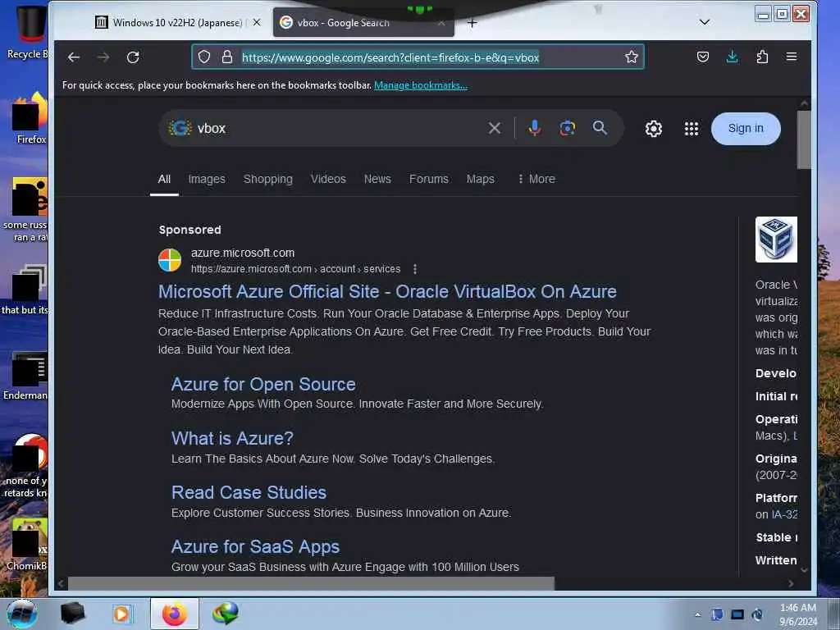The image size is (840, 630).
Task: Reload the page with the refresh icon
Action: [x=133, y=57]
